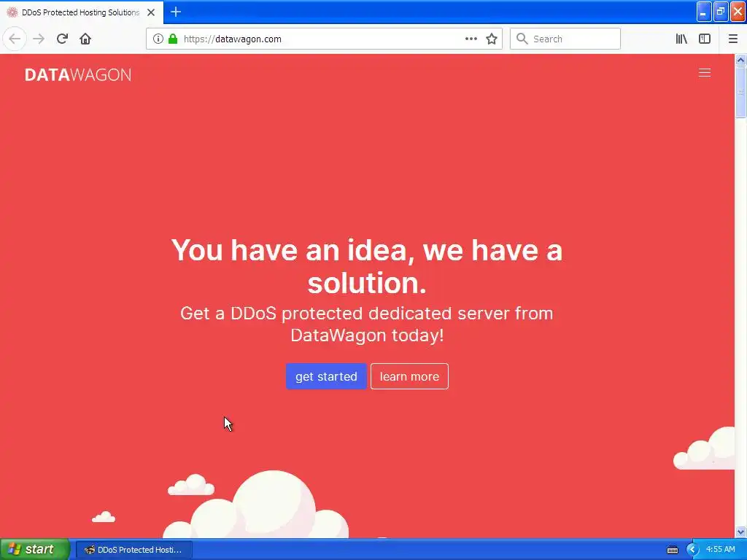Click the DATAWAGON logo
747x560 pixels.
[x=78, y=75]
